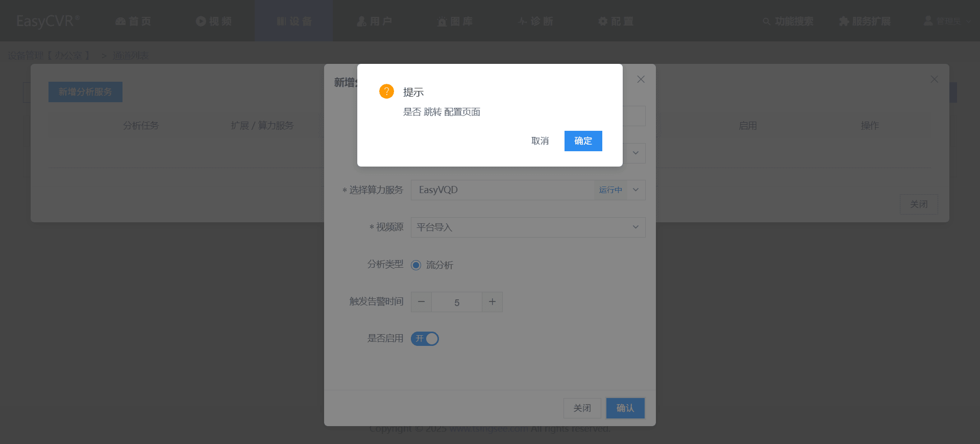
Task: Click the orange question mark icon
Action: coord(386,91)
